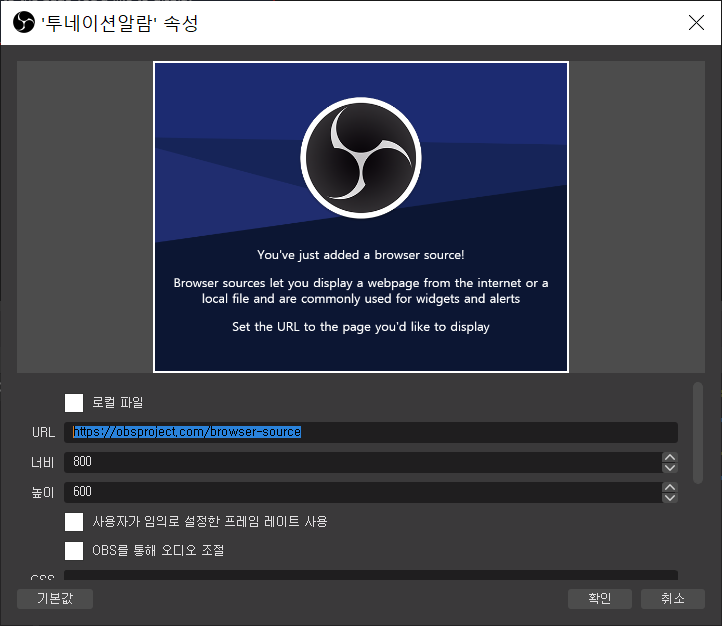Viewport: 722px width, 626px height.
Task: Toggle OBS를 통해 오디오 조절 checkbox
Action: [74, 551]
